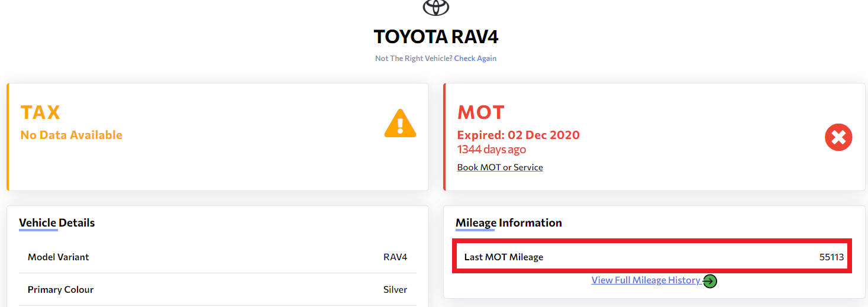
Task: Select the Model Variant row label
Action: click(58, 257)
